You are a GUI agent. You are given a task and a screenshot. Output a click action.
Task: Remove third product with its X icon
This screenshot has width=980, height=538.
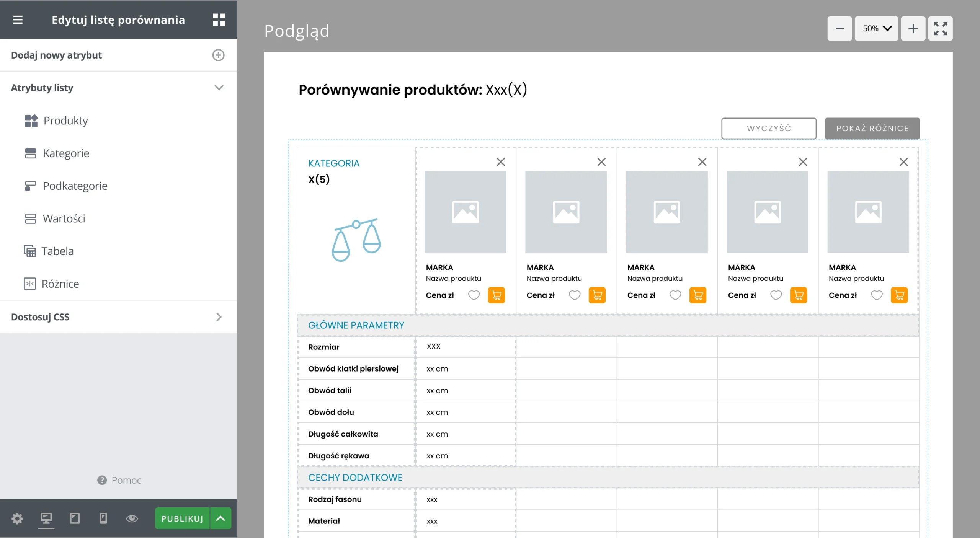point(702,162)
